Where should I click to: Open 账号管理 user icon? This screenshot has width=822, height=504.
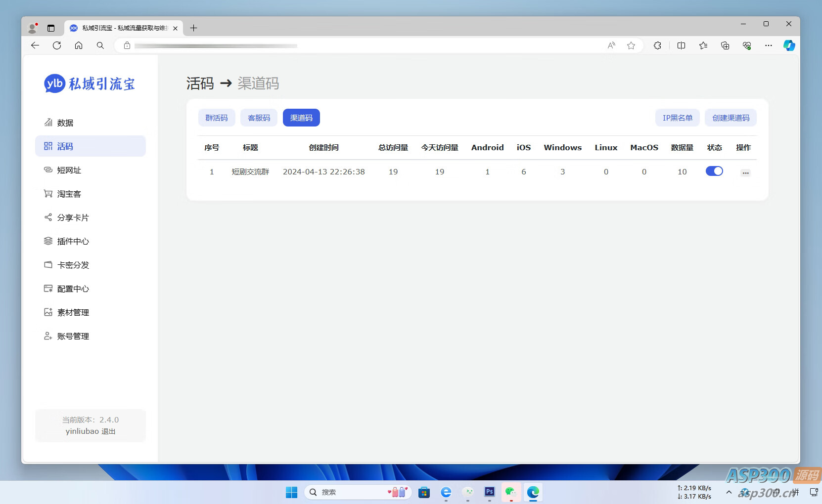pyautogui.click(x=48, y=336)
